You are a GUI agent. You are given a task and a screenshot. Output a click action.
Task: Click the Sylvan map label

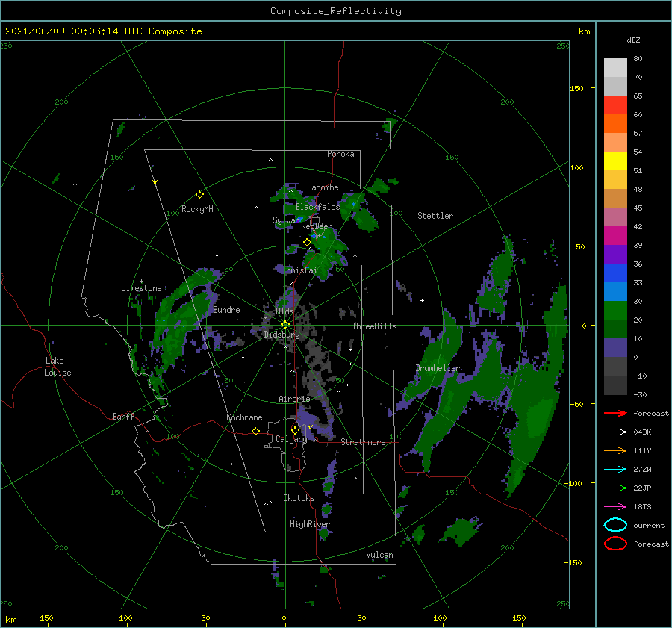click(286, 220)
